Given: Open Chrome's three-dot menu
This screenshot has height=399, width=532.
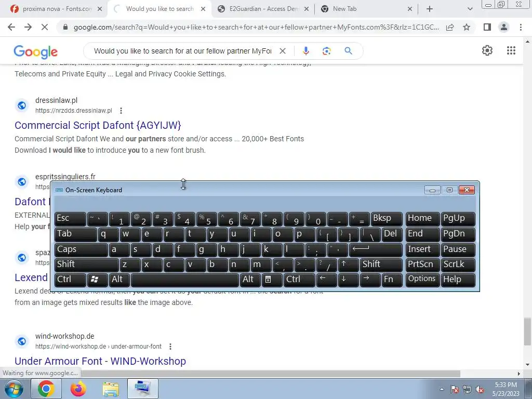Looking at the screenshot, I should click(x=521, y=27).
